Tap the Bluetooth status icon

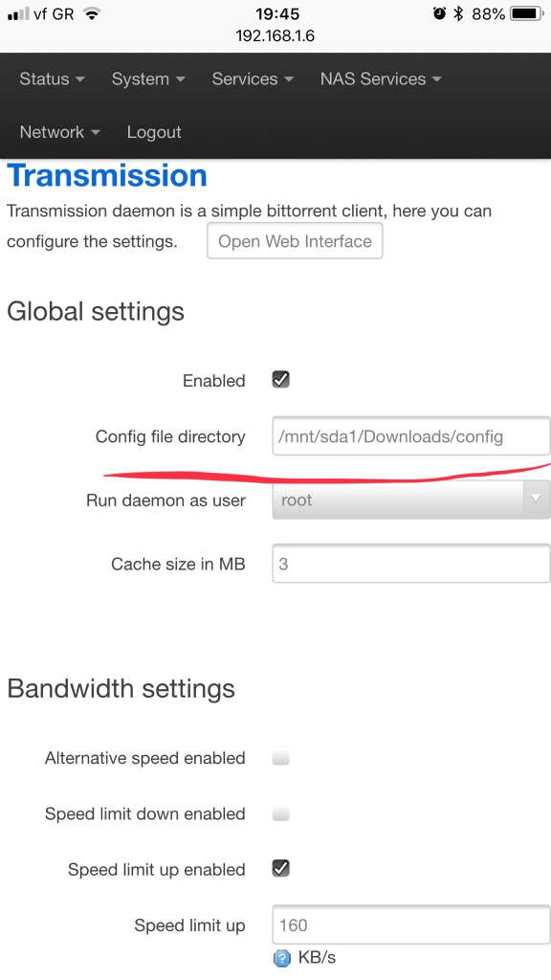pyautogui.click(x=458, y=13)
